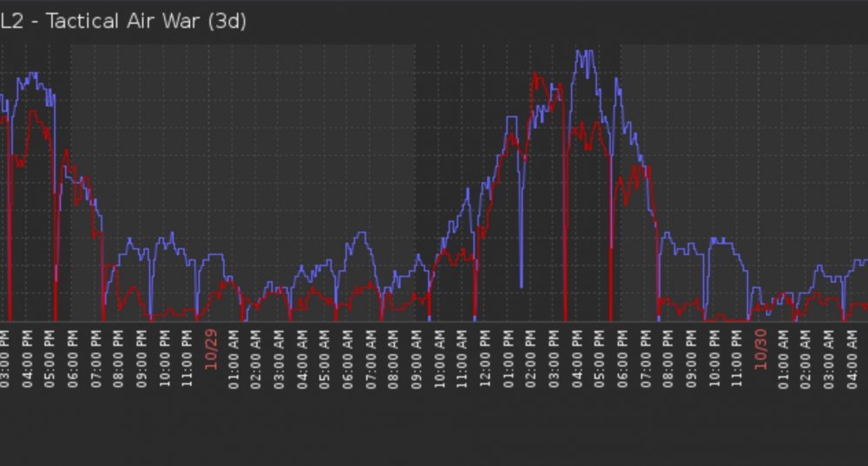This screenshot has width=868, height=466.
Task: Click the 06:00 AM time axis label
Action: point(347,359)
